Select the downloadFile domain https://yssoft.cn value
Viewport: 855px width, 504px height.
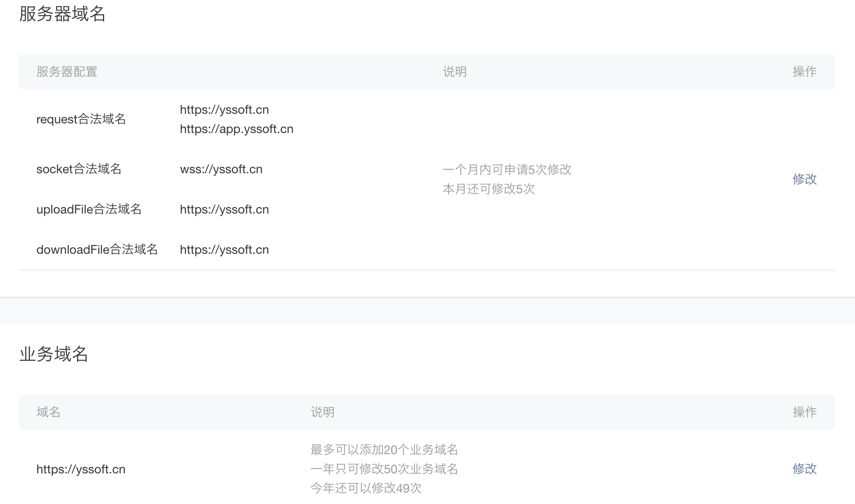(x=224, y=250)
